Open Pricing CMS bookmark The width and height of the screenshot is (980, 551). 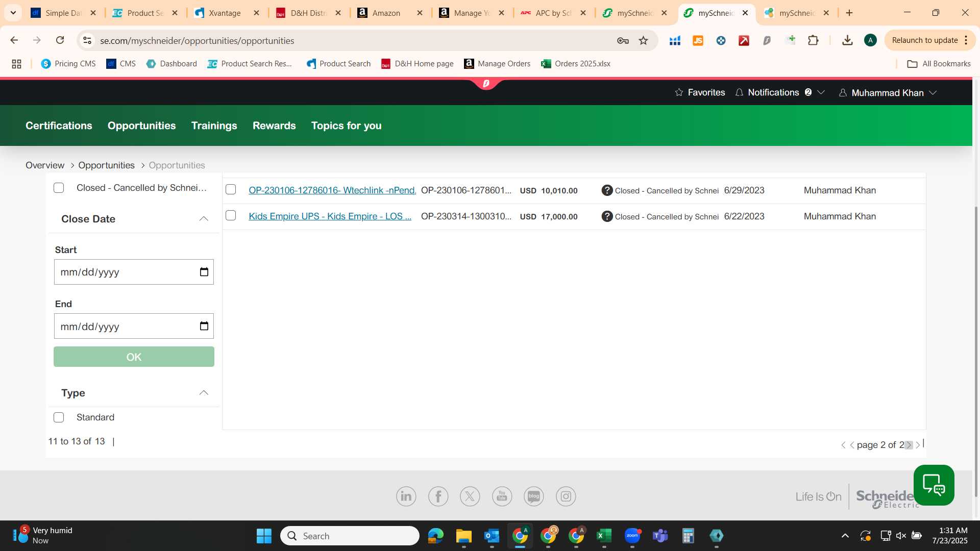pyautogui.click(x=68, y=64)
